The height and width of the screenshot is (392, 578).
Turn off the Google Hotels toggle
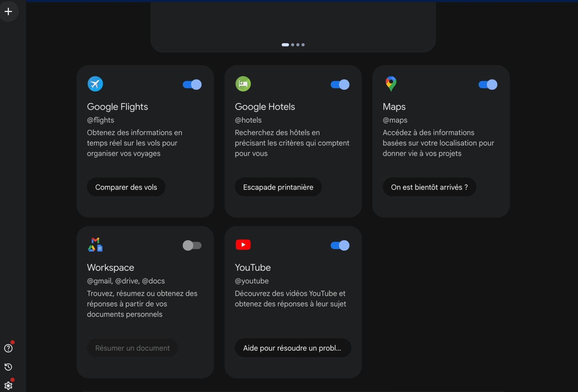340,85
